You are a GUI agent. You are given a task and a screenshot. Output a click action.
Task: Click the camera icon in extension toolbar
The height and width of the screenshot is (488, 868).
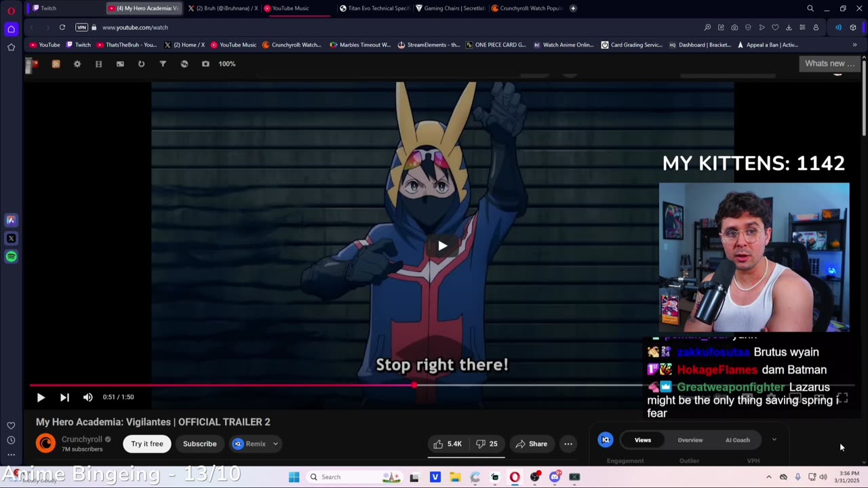205,64
